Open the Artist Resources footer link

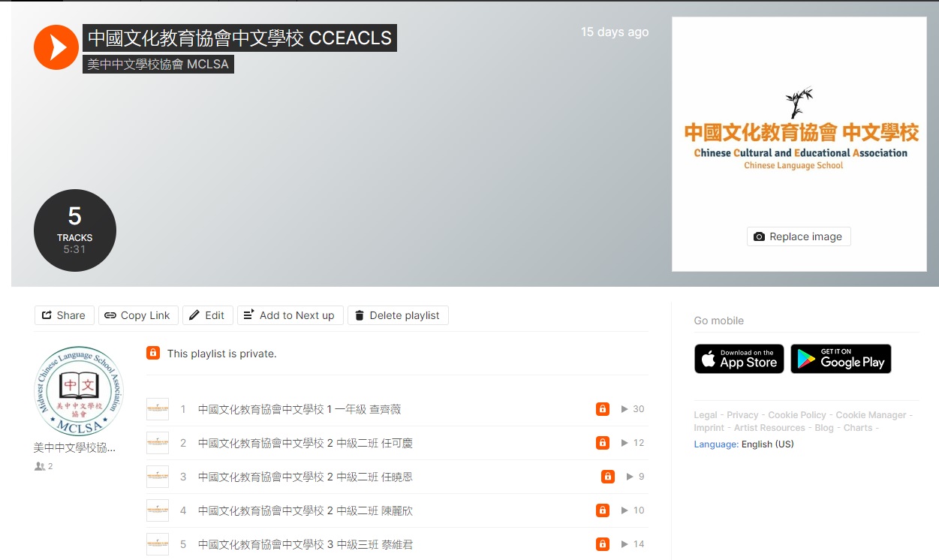tap(769, 428)
